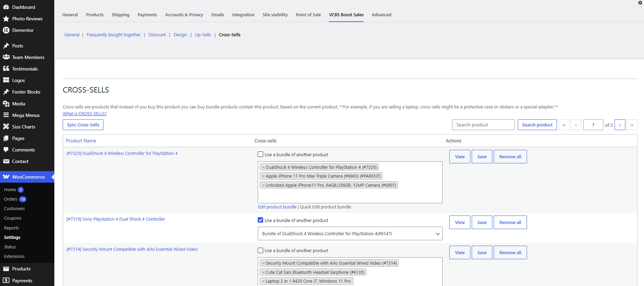The width and height of the screenshot is (644, 286).
Task: Enable bundle checkbox for DualShock 4 Wireless Controller
Action: click(x=260, y=155)
